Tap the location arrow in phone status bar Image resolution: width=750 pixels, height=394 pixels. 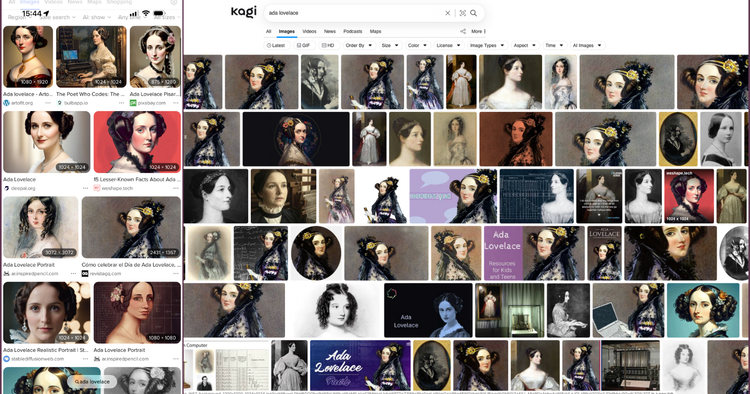point(46,13)
